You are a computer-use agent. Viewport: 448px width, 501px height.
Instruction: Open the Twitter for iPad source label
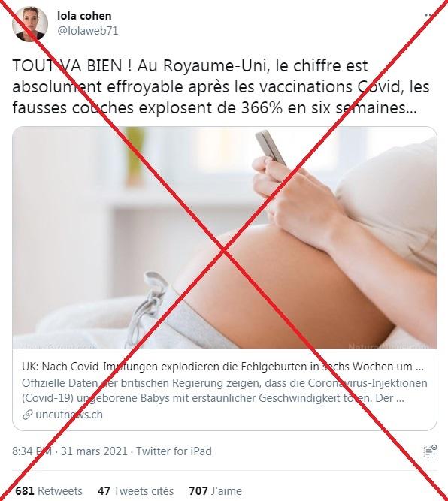tap(174, 451)
